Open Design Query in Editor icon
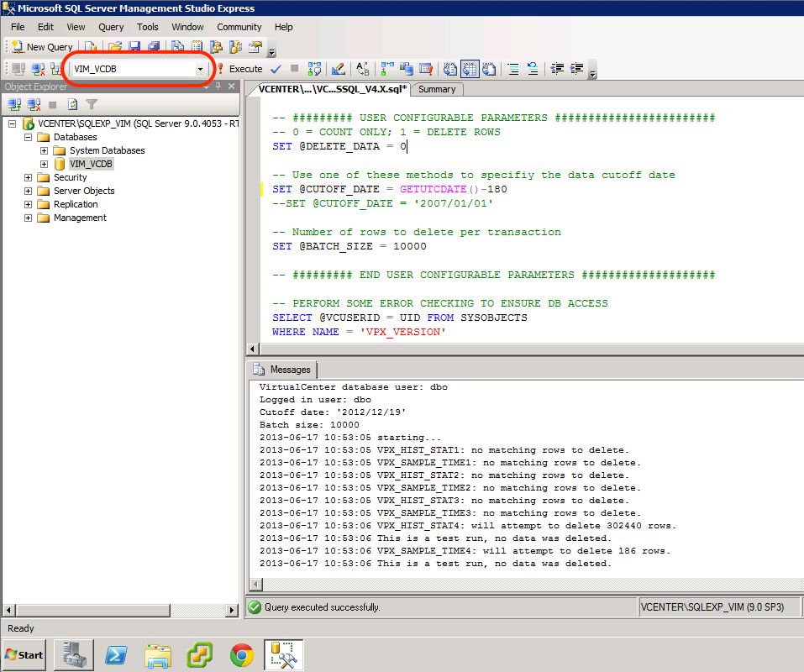Viewport: 804px width, 672px height. click(338, 69)
